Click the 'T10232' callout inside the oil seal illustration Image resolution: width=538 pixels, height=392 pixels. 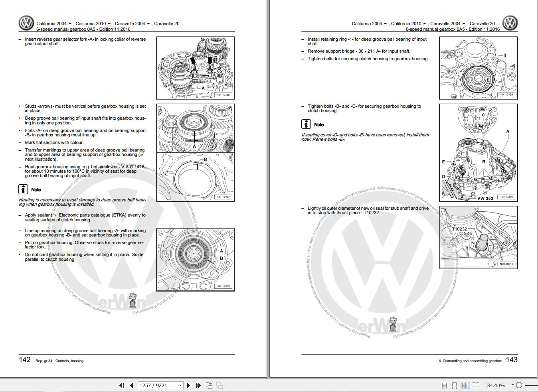coord(459,229)
